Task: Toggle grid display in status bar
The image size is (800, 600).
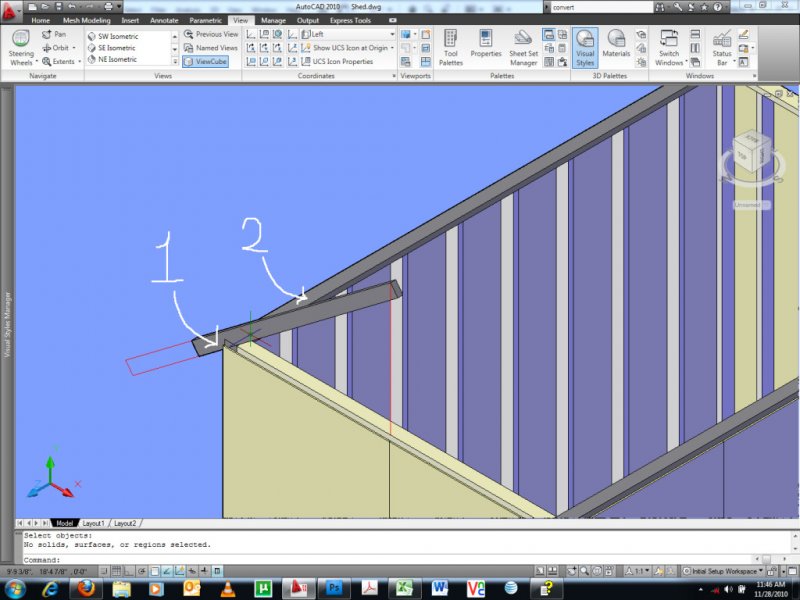Action: pyautogui.click(x=116, y=571)
